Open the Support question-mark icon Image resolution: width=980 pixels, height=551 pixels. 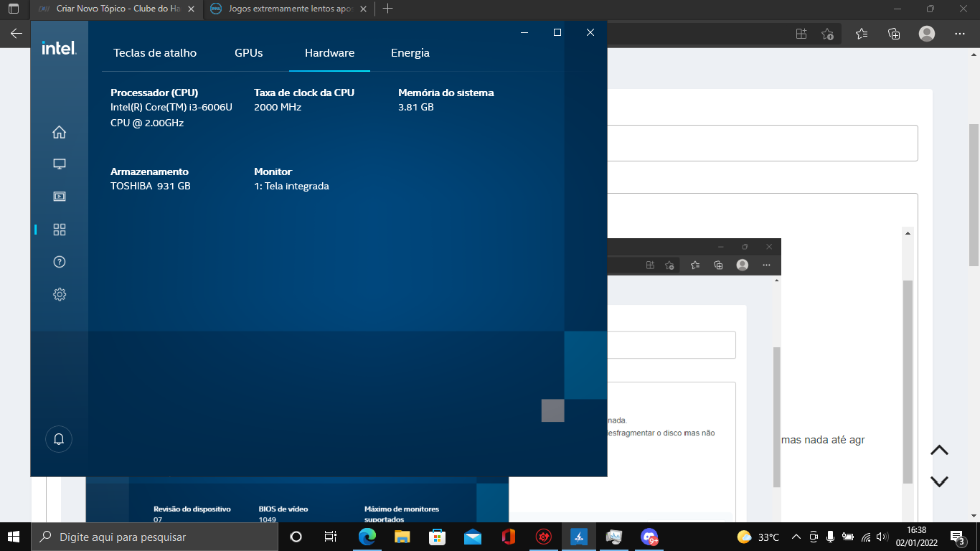click(x=60, y=262)
